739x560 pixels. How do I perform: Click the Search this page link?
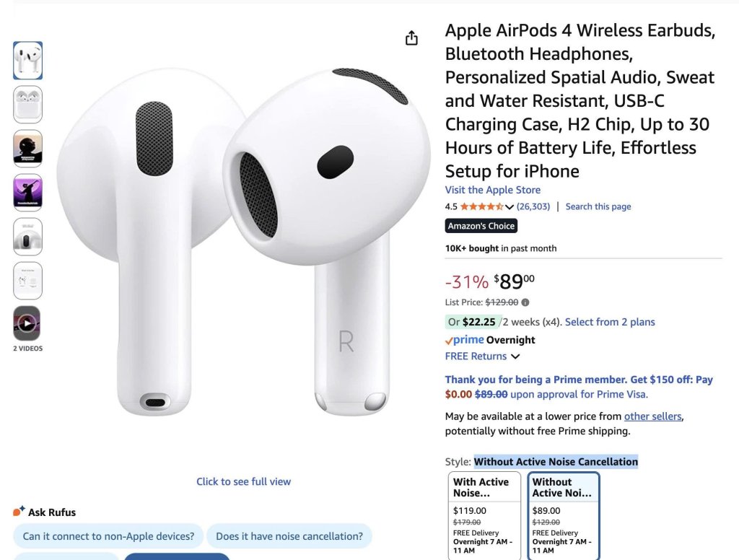(x=598, y=206)
